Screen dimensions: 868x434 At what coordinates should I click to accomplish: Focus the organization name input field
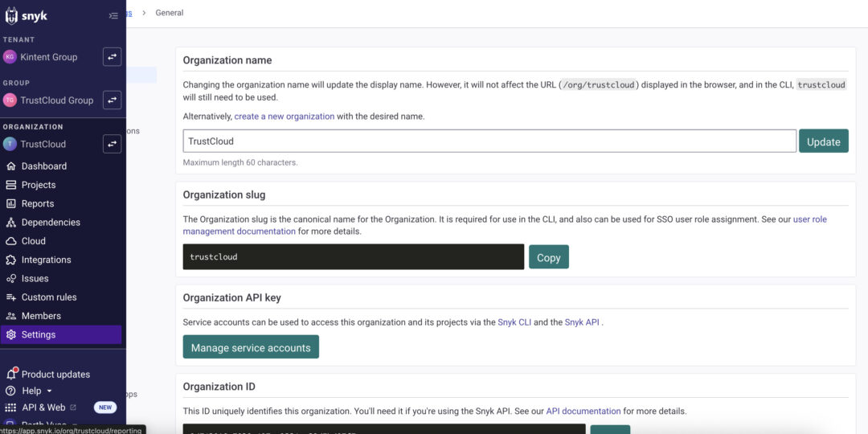(x=489, y=141)
